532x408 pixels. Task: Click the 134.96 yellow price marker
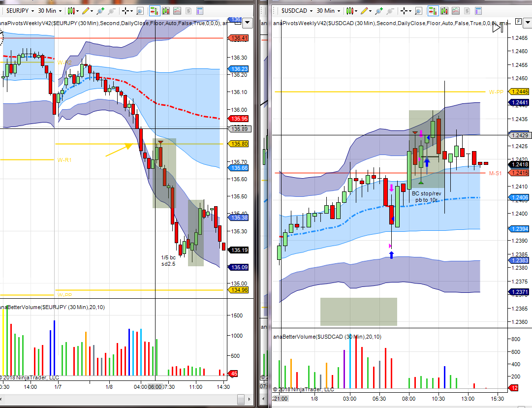click(238, 290)
